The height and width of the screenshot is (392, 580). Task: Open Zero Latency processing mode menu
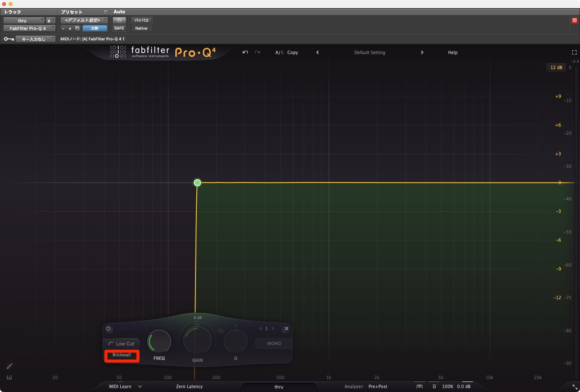(x=189, y=386)
